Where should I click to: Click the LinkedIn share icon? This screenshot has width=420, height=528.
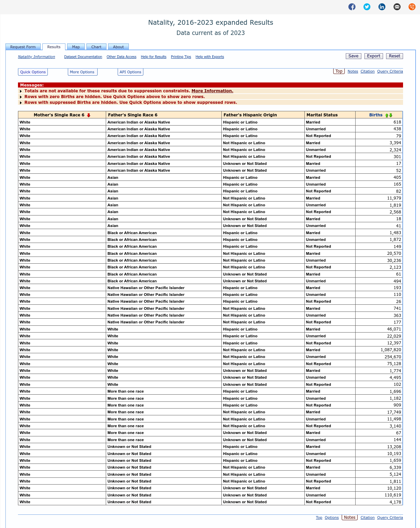tap(382, 7)
